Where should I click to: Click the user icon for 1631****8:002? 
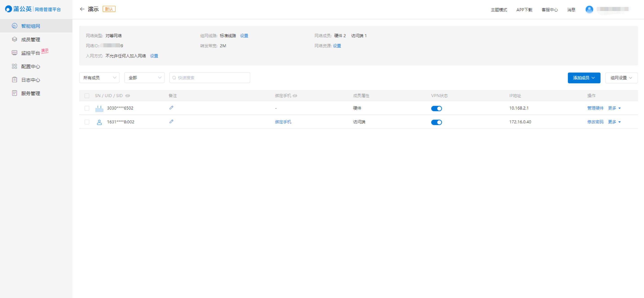tap(99, 122)
